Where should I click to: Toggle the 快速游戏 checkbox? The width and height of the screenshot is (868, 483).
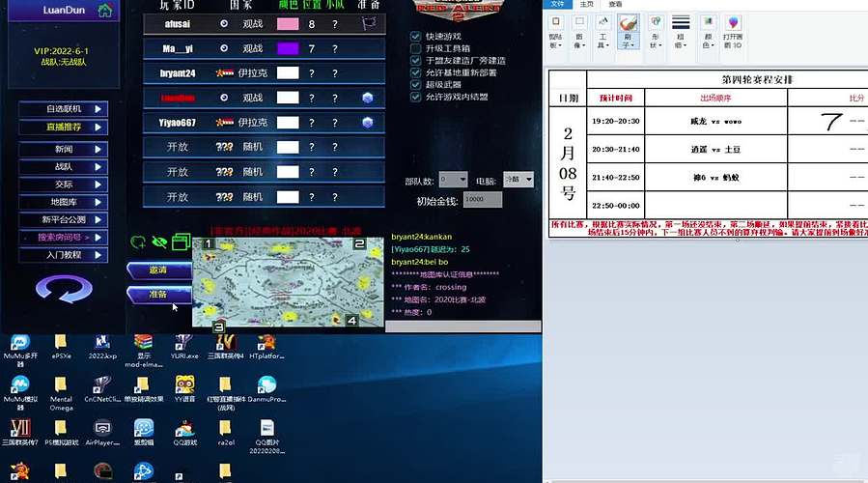tap(415, 36)
